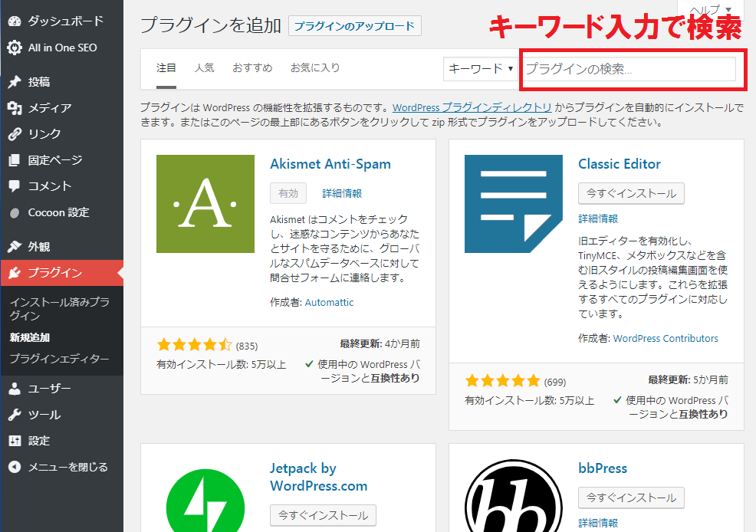
Task: Click the sliders icon beside 設定
Action: point(15,441)
